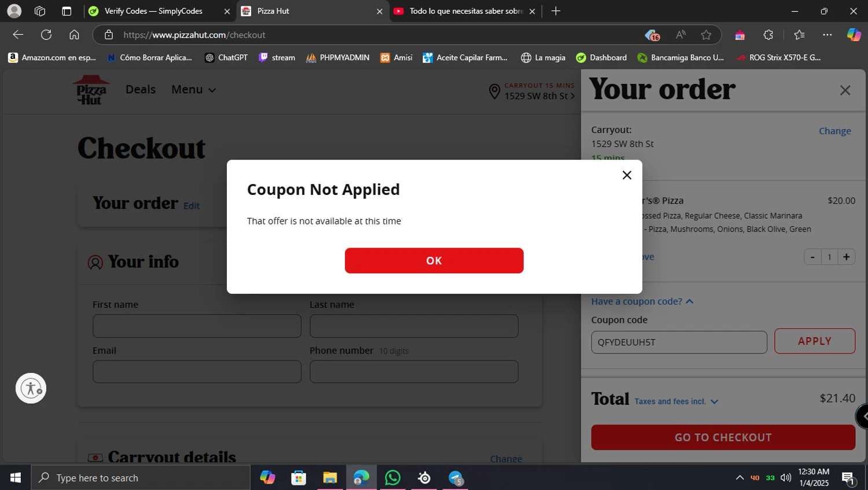Open the stream bookmark
The width and height of the screenshot is (868, 490).
(277, 57)
